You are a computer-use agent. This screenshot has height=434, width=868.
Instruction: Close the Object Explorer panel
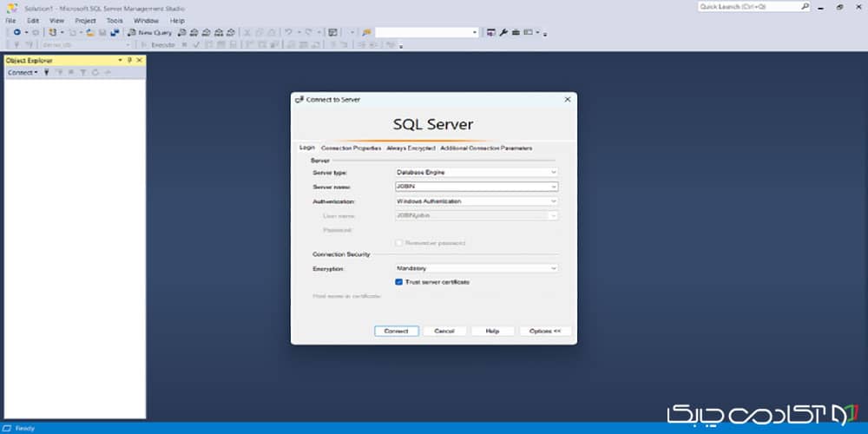coord(139,60)
